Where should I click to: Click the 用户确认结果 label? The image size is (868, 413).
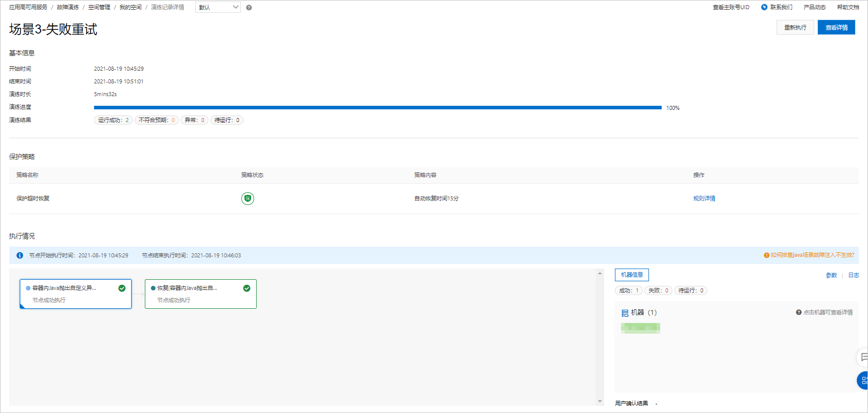632,403
